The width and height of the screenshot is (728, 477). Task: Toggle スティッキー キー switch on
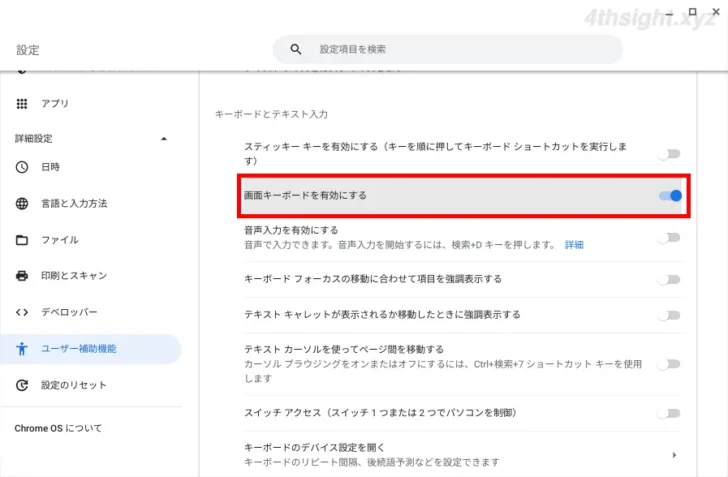tap(670, 154)
